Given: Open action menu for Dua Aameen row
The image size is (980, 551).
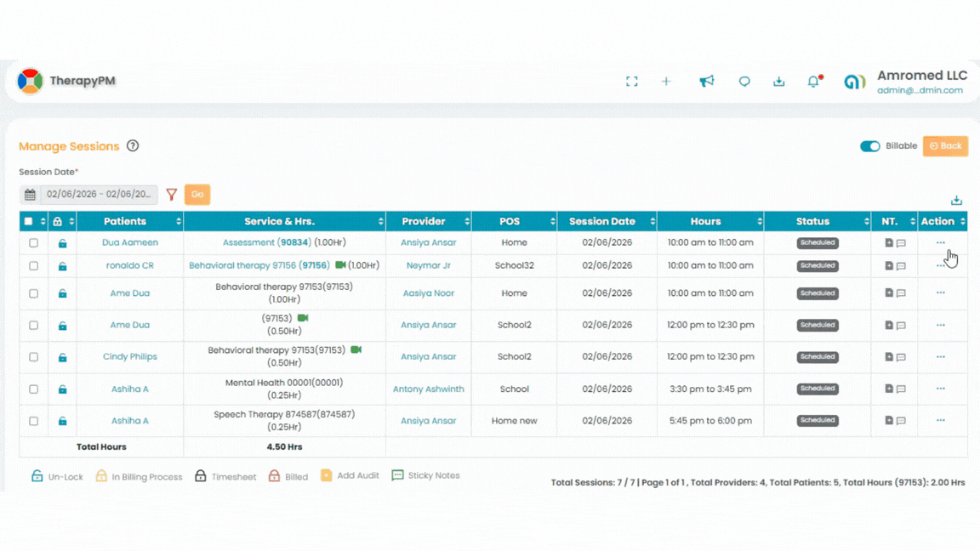Looking at the screenshot, I should point(940,243).
